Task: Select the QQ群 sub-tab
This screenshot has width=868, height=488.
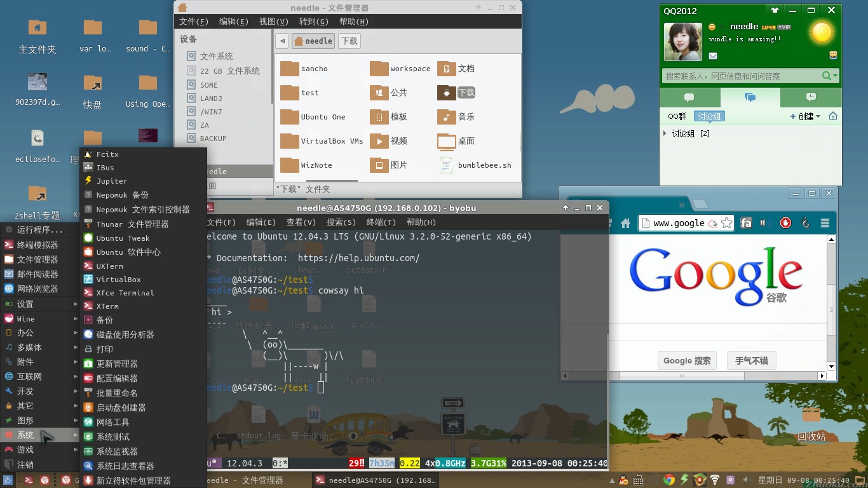Action: (x=677, y=116)
